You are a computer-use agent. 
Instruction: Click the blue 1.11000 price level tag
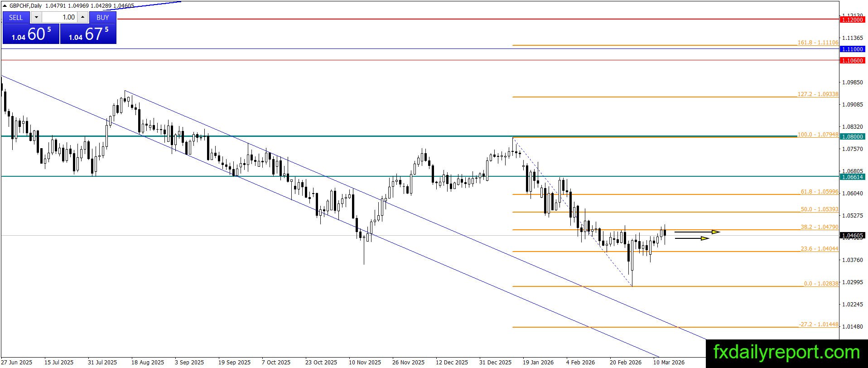(852, 49)
